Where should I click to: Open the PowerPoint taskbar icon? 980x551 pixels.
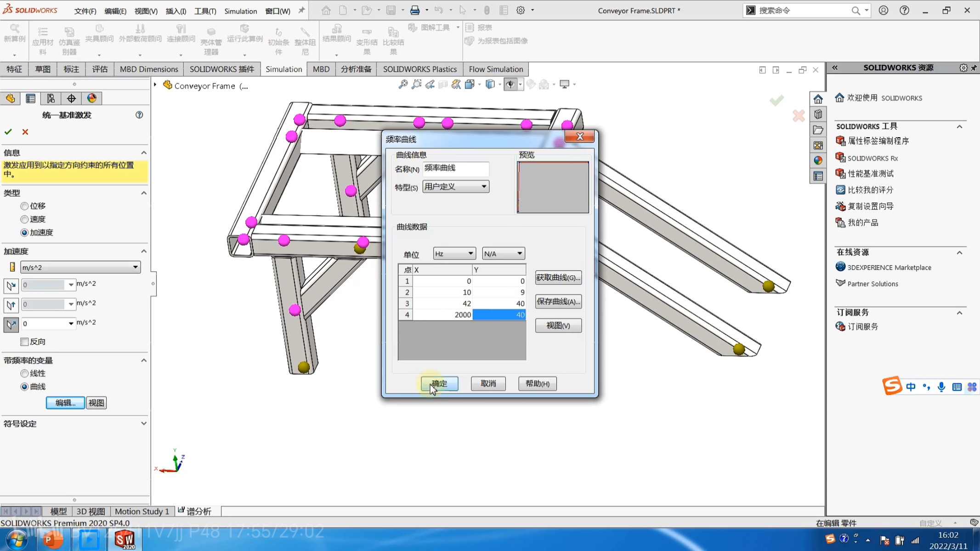tap(52, 540)
